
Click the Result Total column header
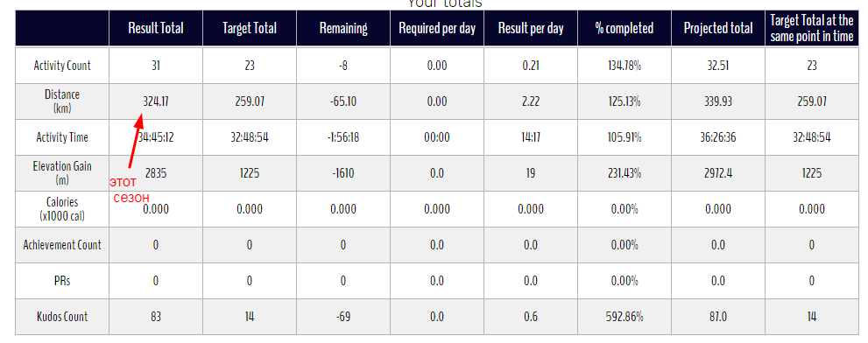[156, 28]
